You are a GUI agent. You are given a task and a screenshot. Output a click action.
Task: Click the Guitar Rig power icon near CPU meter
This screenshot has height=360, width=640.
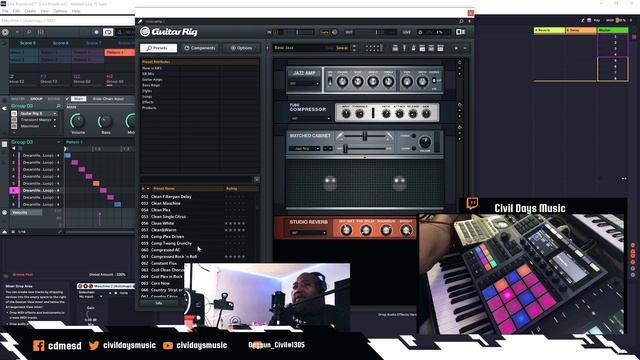tap(420, 32)
